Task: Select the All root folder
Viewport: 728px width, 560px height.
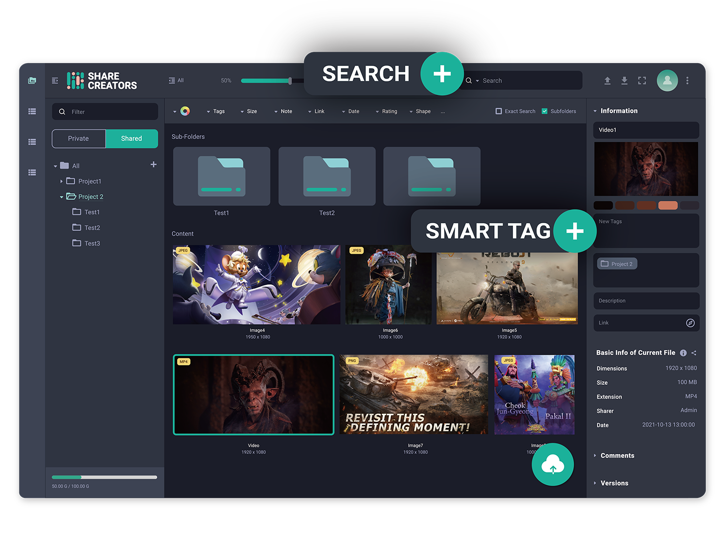Action: pos(70,165)
